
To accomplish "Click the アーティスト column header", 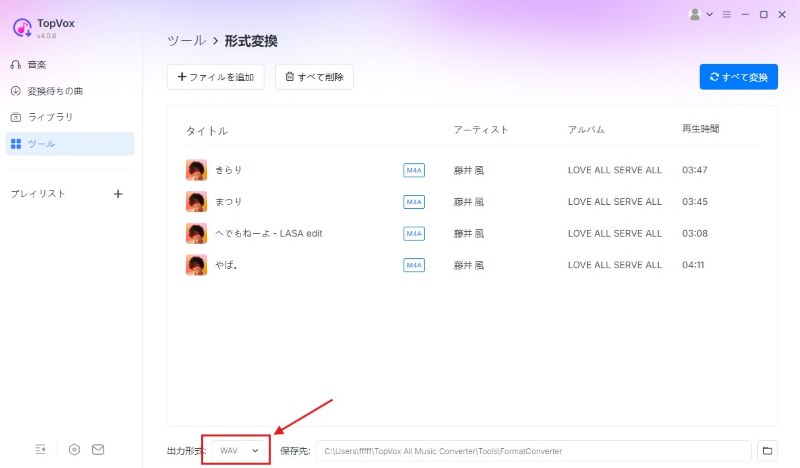I will 481,130.
